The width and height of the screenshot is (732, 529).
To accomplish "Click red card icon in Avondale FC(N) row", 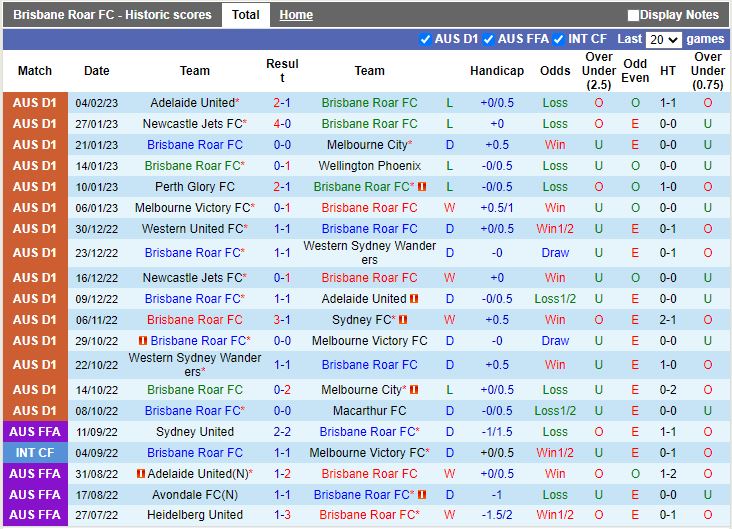I will pos(422,494).
